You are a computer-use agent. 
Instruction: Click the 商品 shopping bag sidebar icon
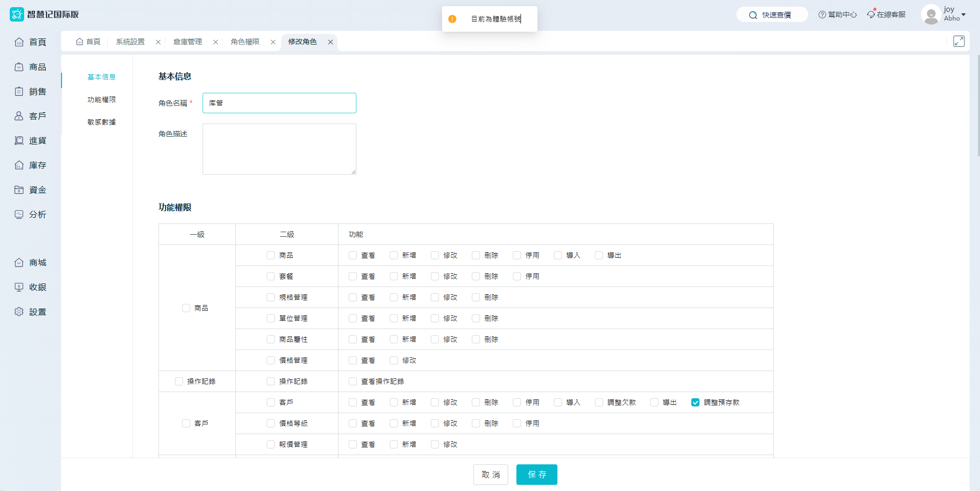point(19,67)
